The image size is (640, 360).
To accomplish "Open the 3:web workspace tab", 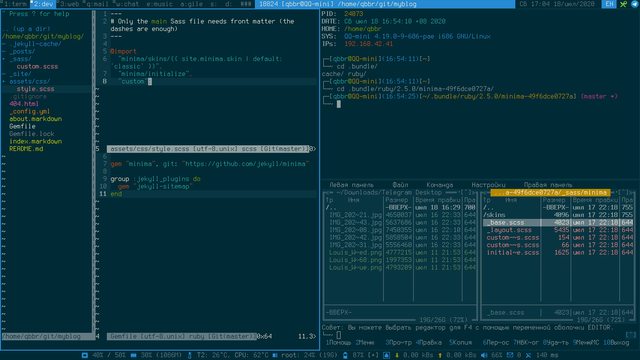I will pyautogui.click(x=69, y=4).
